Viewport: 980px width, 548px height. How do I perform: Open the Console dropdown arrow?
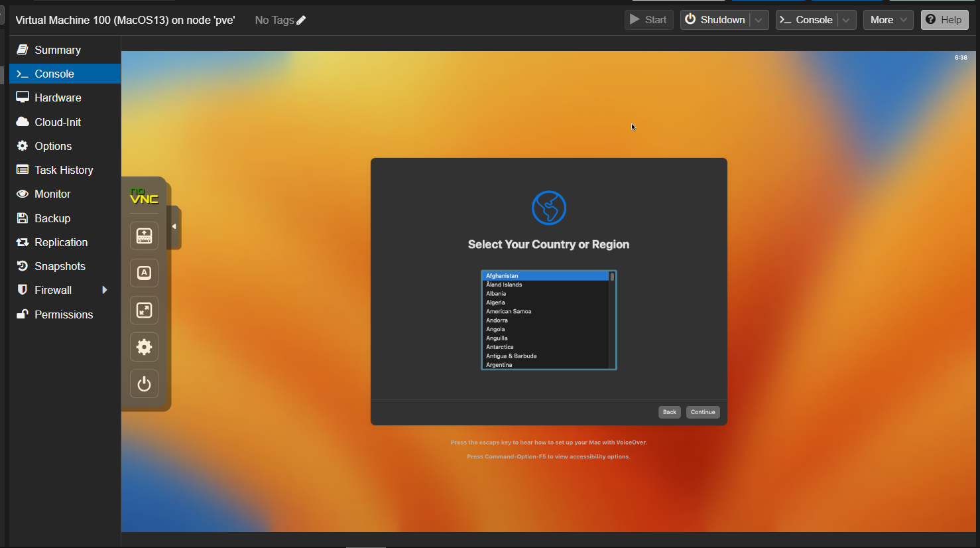[846, 20]
